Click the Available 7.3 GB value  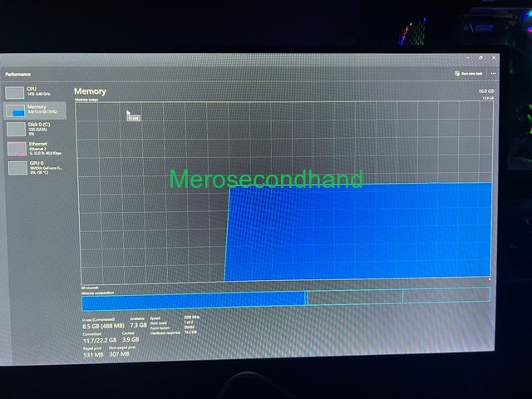click(x=138, y=325)
